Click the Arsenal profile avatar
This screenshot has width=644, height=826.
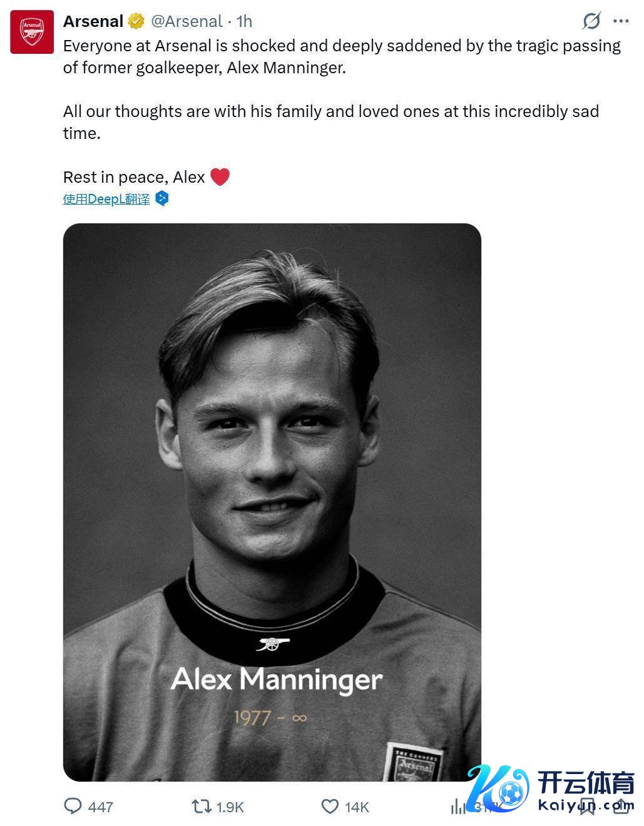[x=32, y=32]
